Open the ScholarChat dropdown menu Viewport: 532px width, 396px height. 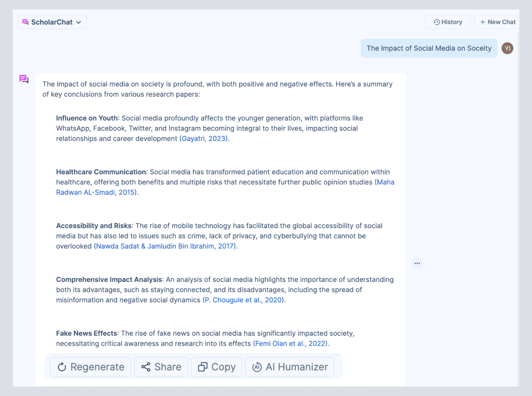(x=52, y=22)
